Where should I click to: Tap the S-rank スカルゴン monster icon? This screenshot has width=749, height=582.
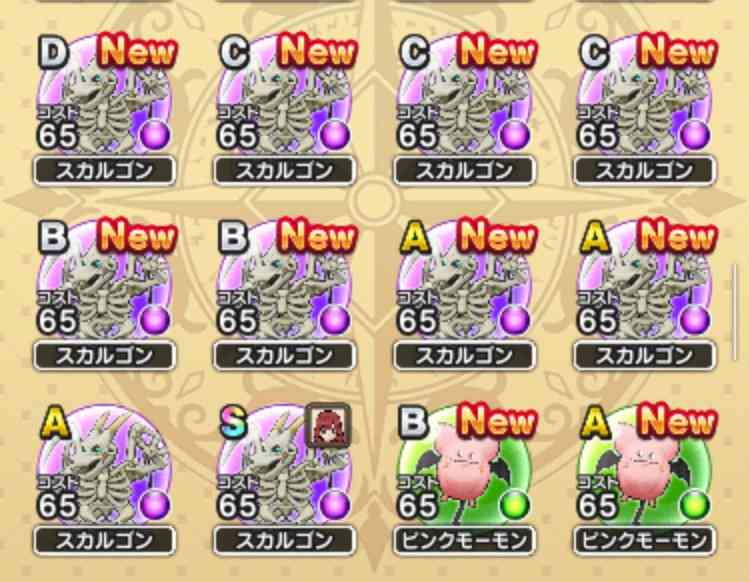coord(284,465)
